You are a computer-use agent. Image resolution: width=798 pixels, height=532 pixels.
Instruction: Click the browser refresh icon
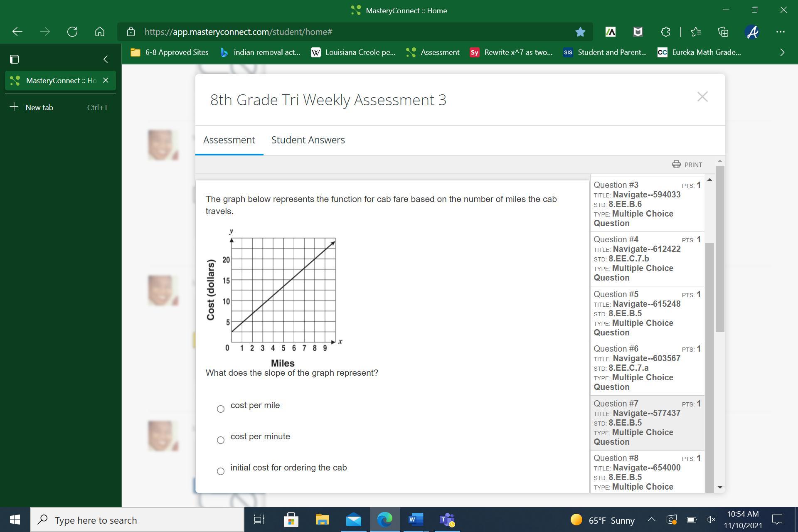(72, 32)
